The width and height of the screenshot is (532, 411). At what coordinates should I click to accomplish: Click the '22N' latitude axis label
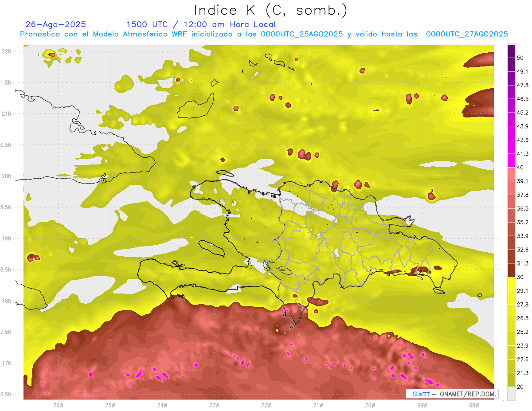pos(8,51)
